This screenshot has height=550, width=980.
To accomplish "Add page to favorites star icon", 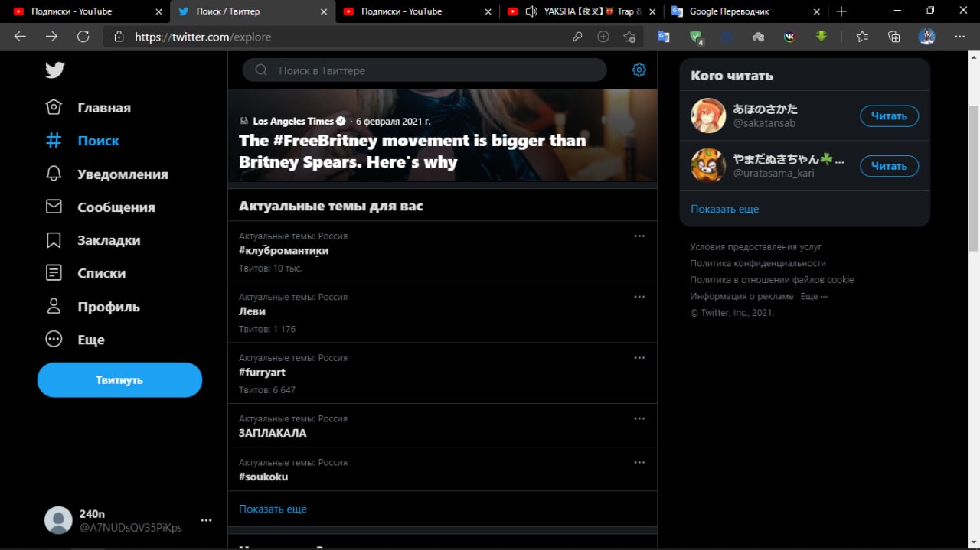I will click(x=629, y=37).
